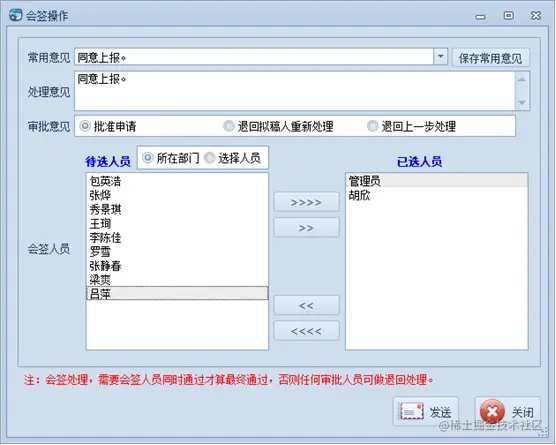The image size is (556, 445).
Task: Select 包英浩 in the candidate list
Action: click(x=177, y=181)
